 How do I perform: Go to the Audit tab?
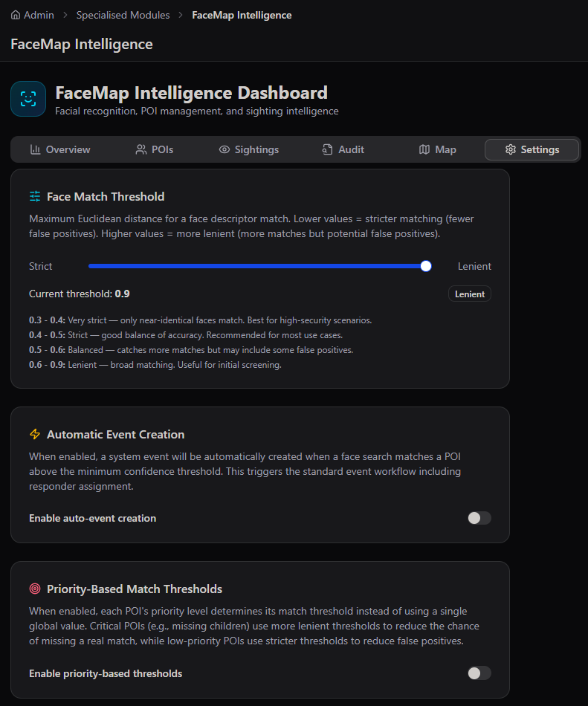click(x=343, y=149)
